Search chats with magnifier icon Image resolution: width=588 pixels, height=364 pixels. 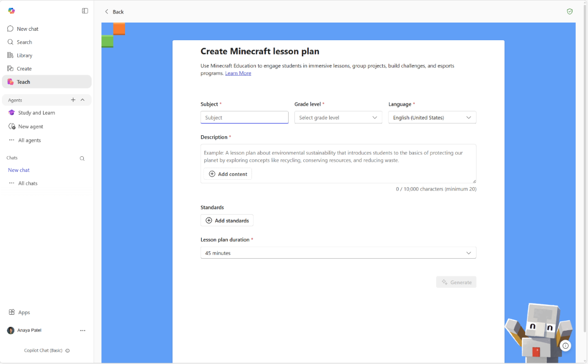click(82, 158)
